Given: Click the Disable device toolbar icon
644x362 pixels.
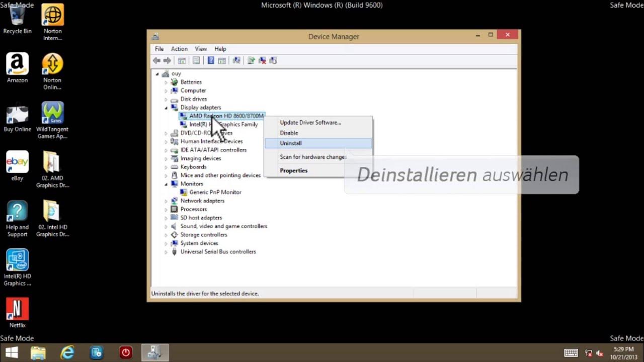Looking at the screenshot, I should [273, 61].
